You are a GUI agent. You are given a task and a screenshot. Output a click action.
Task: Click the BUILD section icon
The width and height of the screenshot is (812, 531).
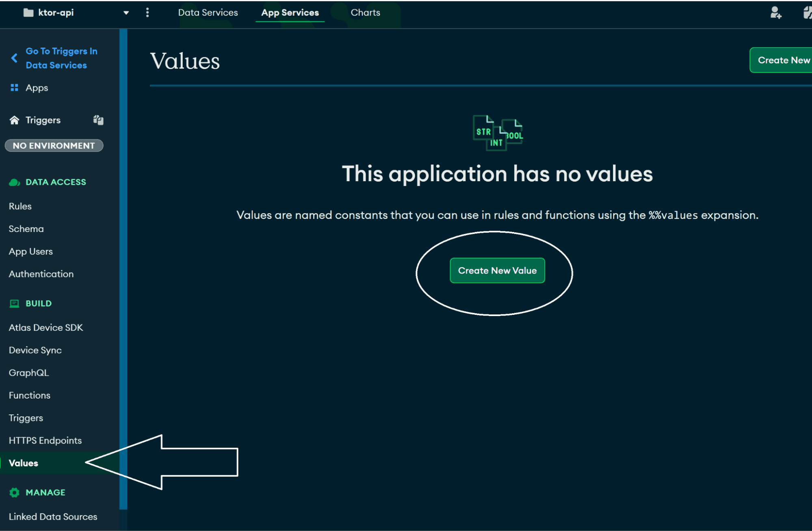14,303
